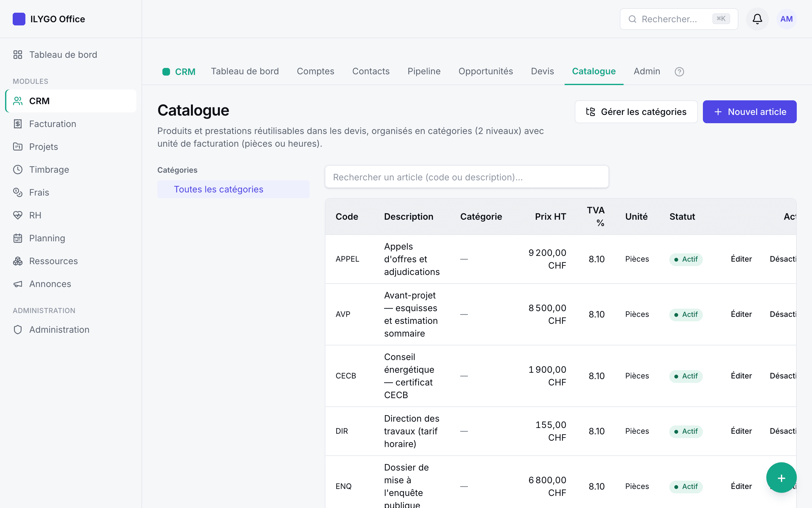Image resolution: width=812 pixels, height=508 pixels.
Task: Deactivate the AVP article
Action: click(783, 314)
